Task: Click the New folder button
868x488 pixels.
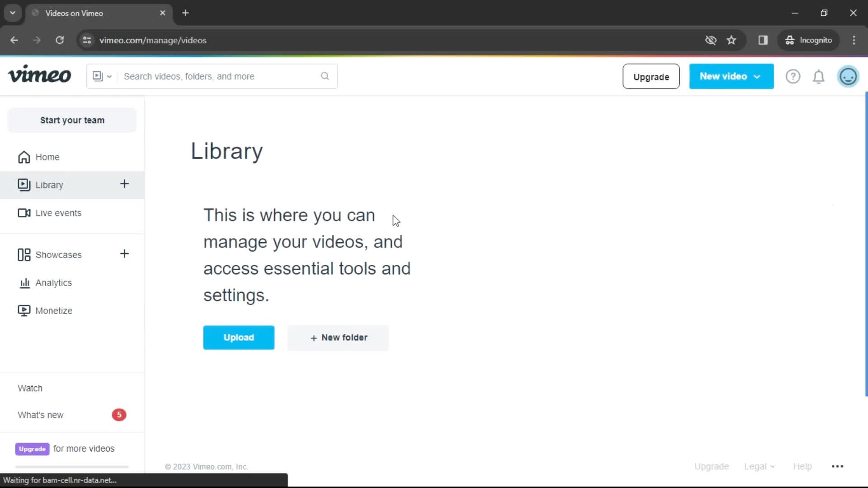Action: (338, 338)
